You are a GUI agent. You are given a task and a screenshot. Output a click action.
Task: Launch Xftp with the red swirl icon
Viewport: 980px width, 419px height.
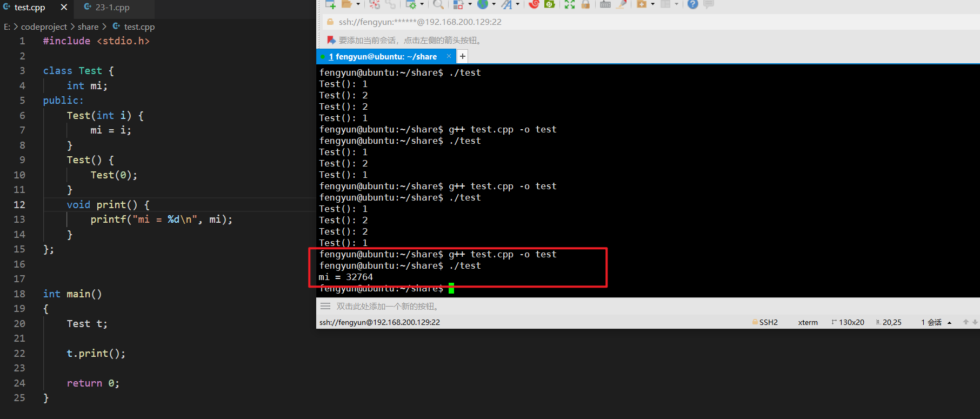[534, 4]
